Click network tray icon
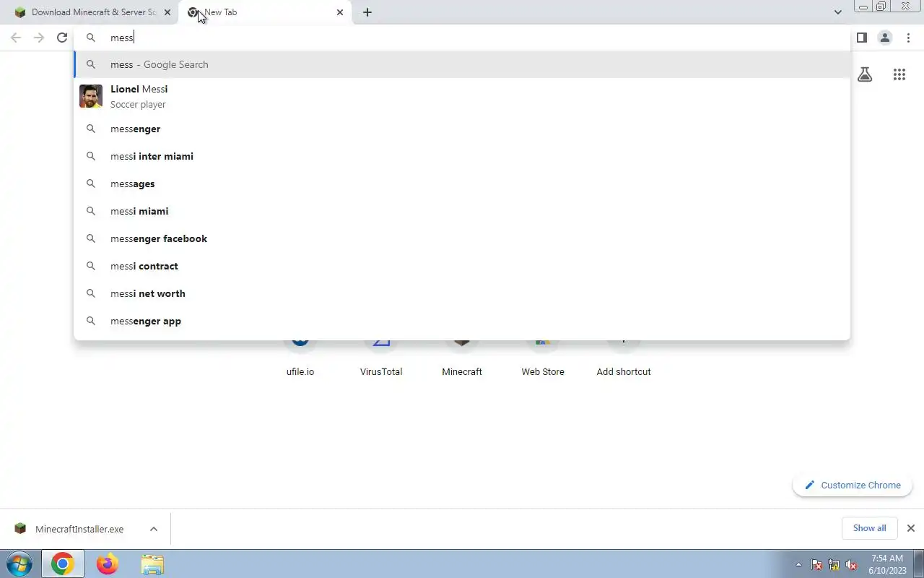This screenshot has height=578, width=924. (x=834, y=564)
